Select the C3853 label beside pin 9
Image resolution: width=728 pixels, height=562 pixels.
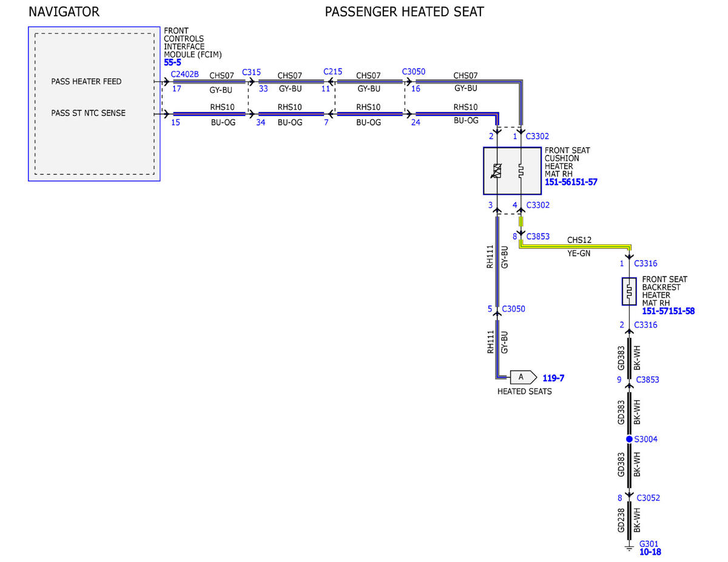point(647,380)
